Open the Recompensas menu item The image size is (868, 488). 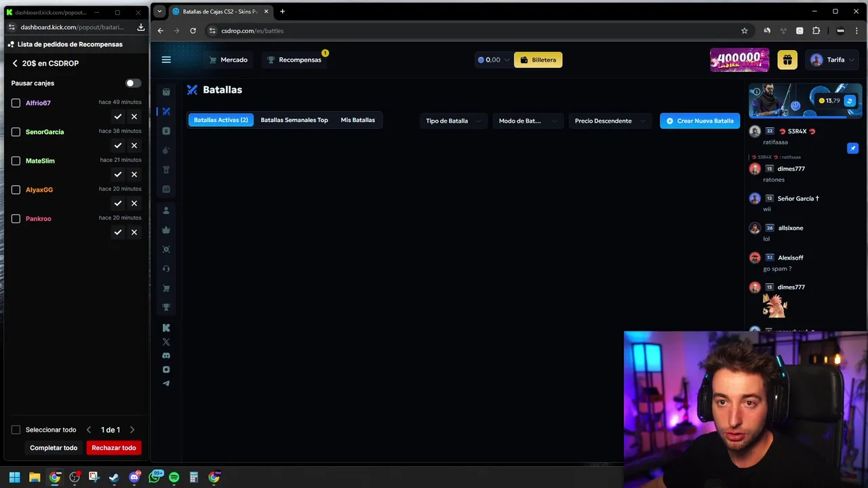[294, 60]
